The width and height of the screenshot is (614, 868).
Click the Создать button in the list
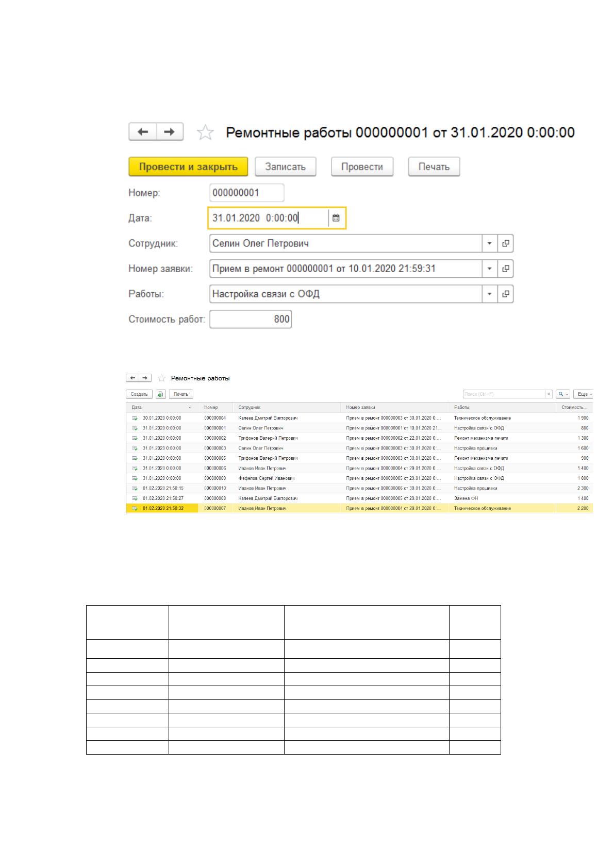[x=139, y=394]
